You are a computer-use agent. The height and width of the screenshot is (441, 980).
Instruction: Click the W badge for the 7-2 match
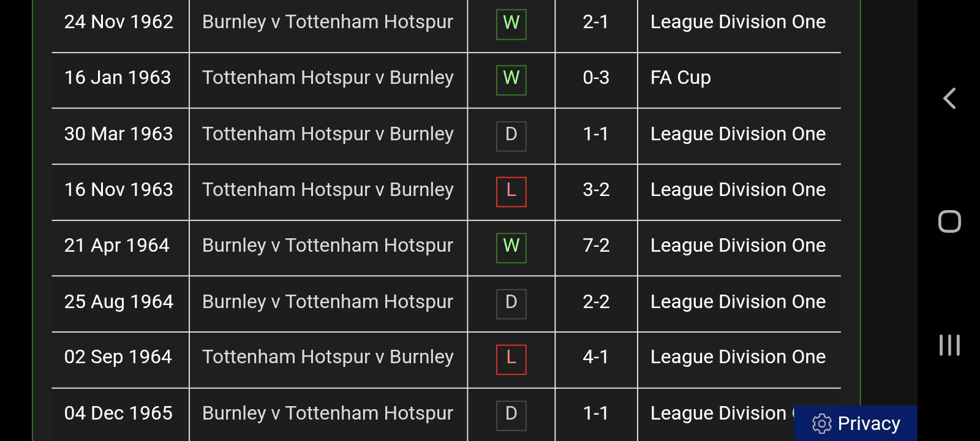pos(511,246)
